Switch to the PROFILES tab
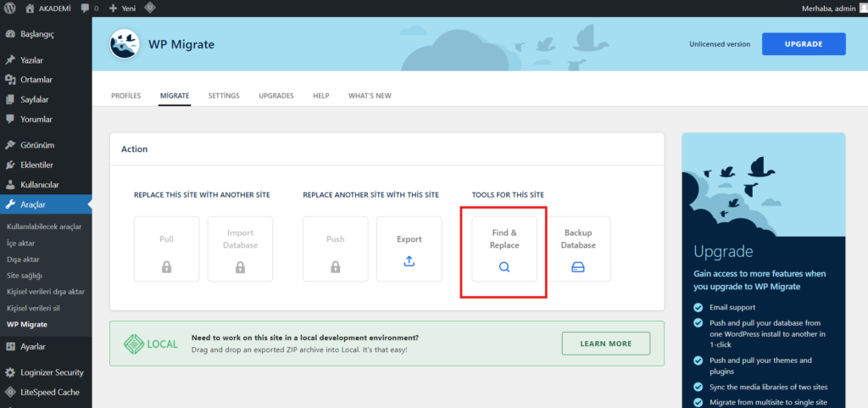 [126, 96]
